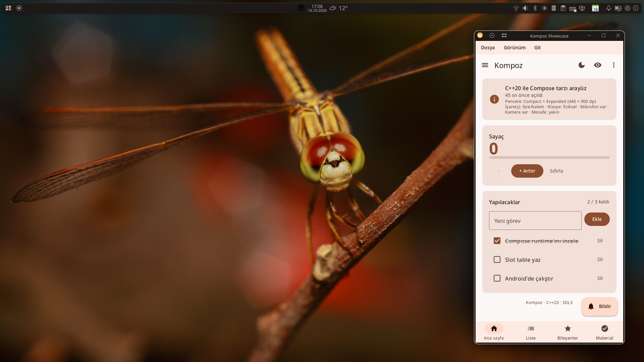
Task: Click the pin circle icon in title bar
Action: [492, 36]
